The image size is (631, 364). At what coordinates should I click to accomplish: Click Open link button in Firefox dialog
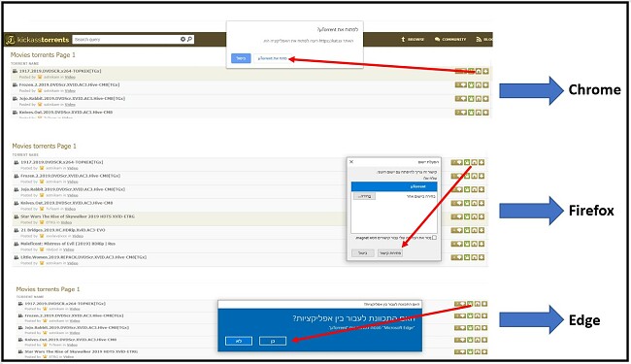point(390,253)
